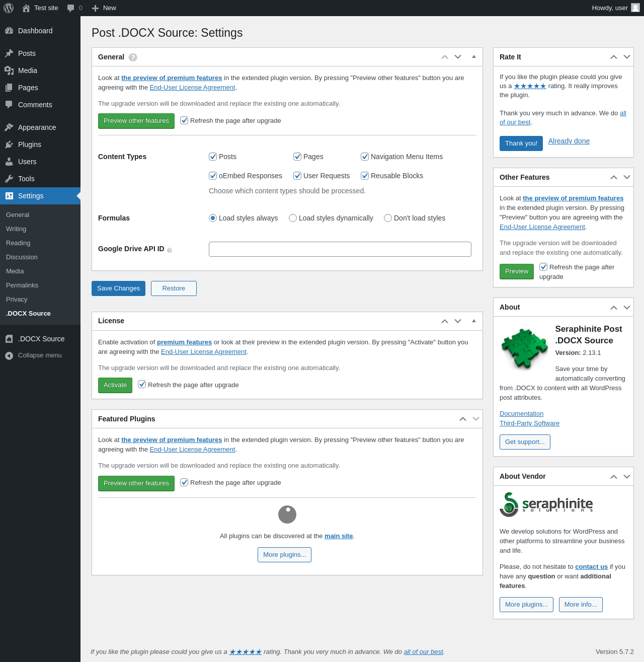Viewport: 644px width, 662px height.
Task: Toggle Reusable Blocks checkbox
Action: coord(365,176)
